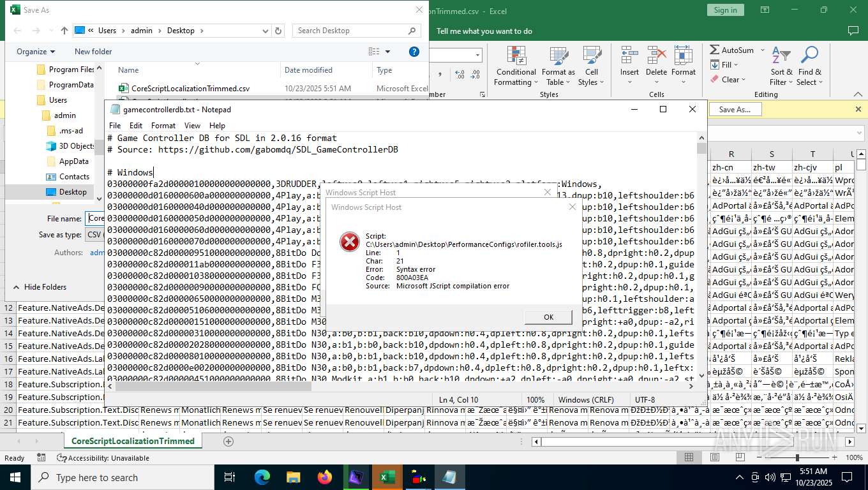
Task: Click Conditional Formatting in Excel ribbon
Action: [x=516, y=66]
